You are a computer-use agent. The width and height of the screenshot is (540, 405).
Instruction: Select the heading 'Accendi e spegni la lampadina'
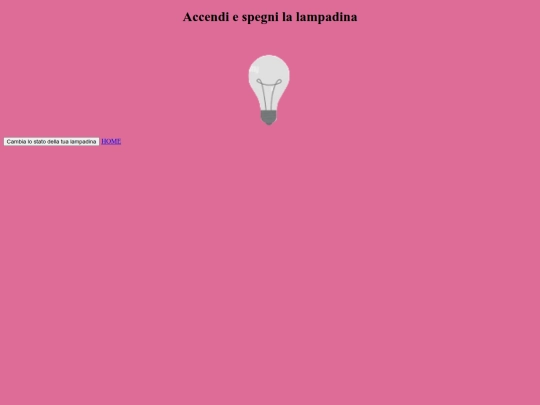270,17
